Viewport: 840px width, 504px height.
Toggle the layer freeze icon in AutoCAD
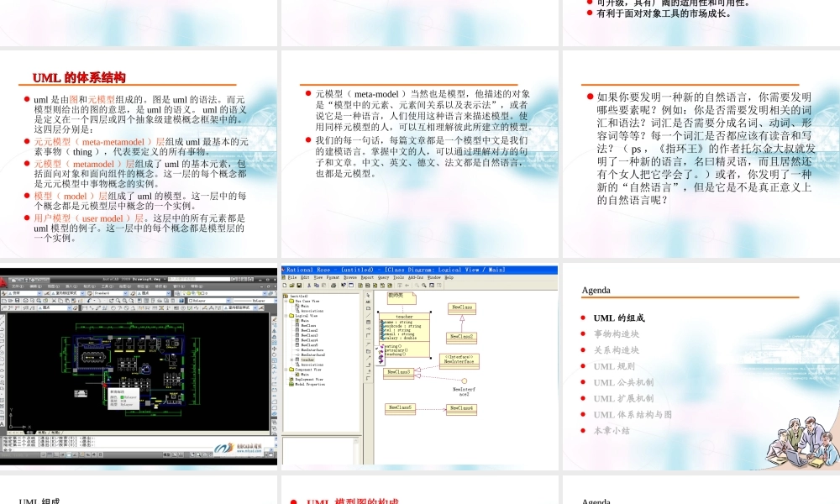189,293
